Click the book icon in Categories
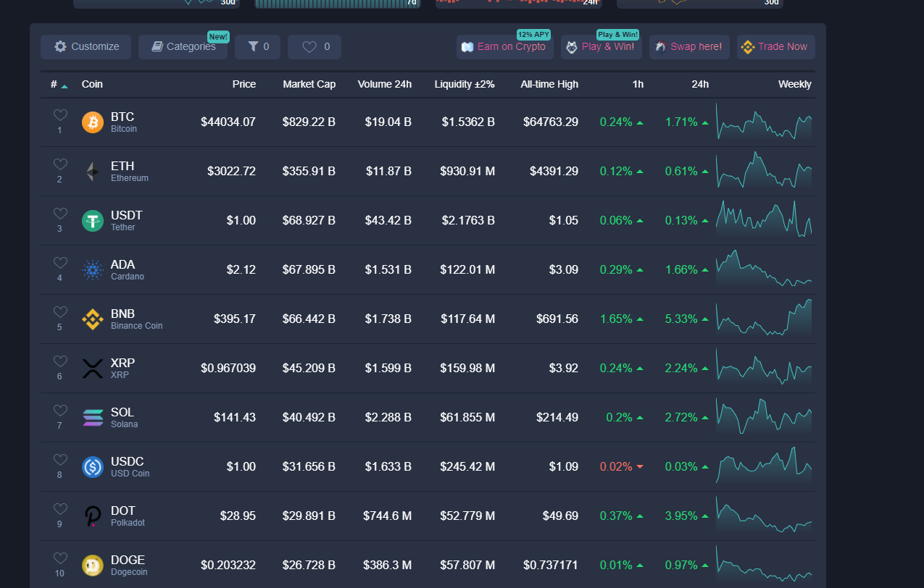Screen dimensions: 924x588 coord(157,46)
